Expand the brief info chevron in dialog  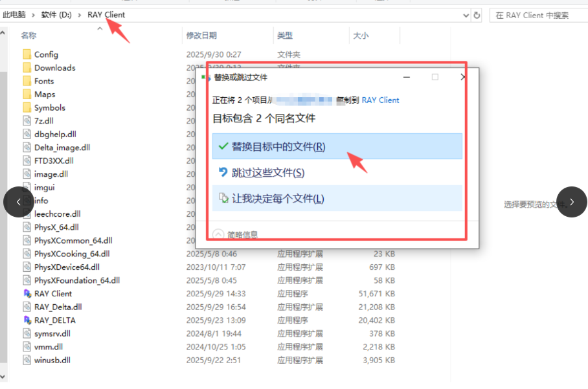[218, 234]
